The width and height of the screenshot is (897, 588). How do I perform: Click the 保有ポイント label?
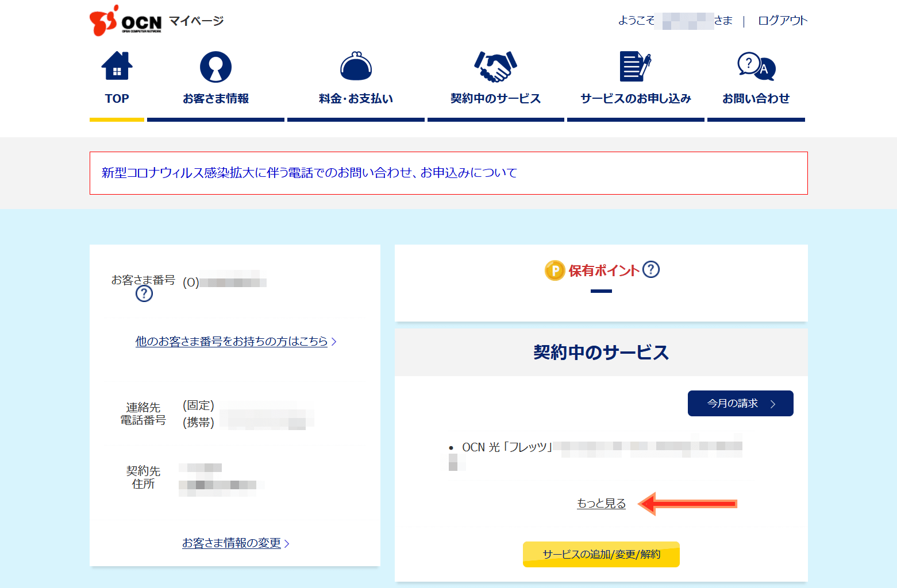pos(604,270)
